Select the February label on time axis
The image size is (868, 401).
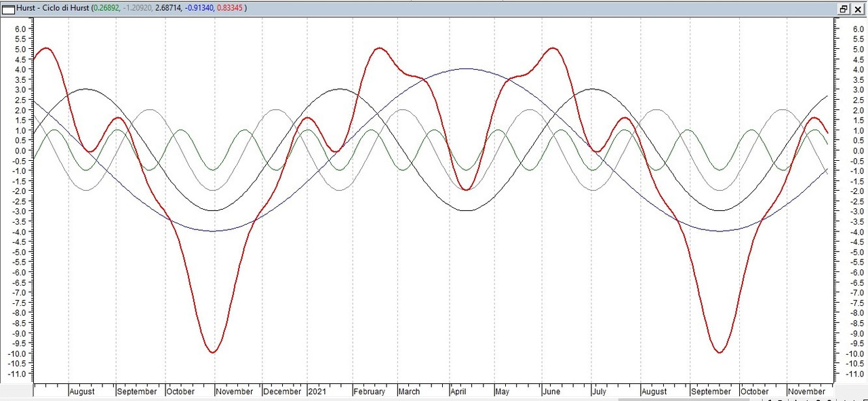370,392
